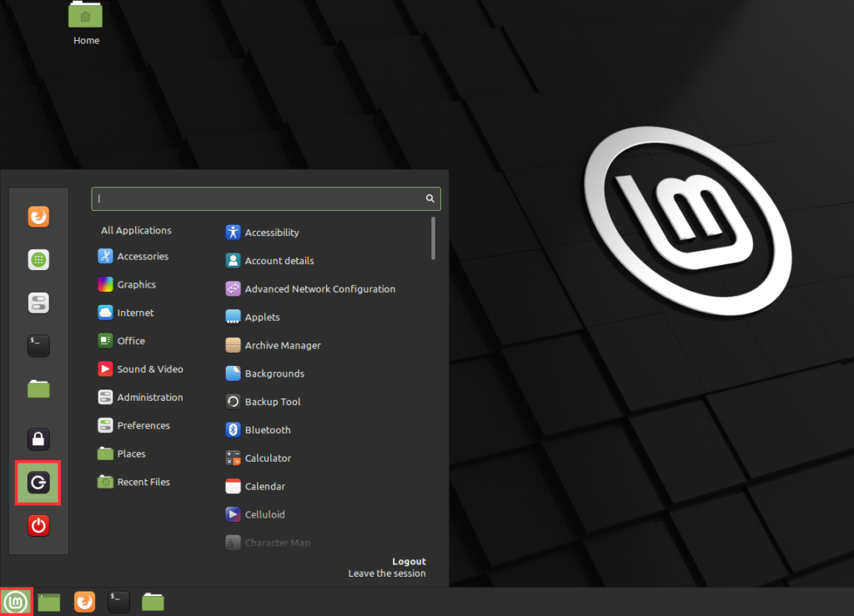Select the highlighted Logout icon
This screenshot has width=854, height=616.
[x=38, y=483]
